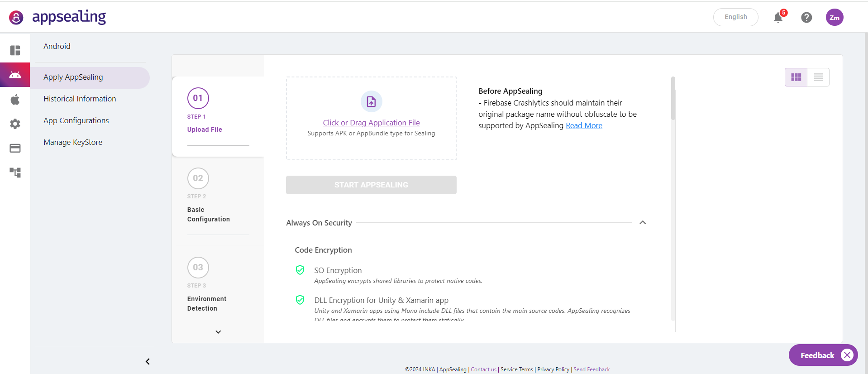Open the dashboard icon in sidebar
The width and height of the screenshot is (868, 374).
pos(15,50)
